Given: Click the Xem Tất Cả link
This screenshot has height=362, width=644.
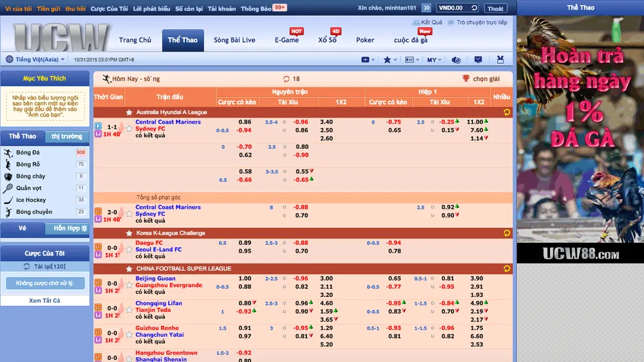Looking at the screenshot, I should (x=44, y=301).
